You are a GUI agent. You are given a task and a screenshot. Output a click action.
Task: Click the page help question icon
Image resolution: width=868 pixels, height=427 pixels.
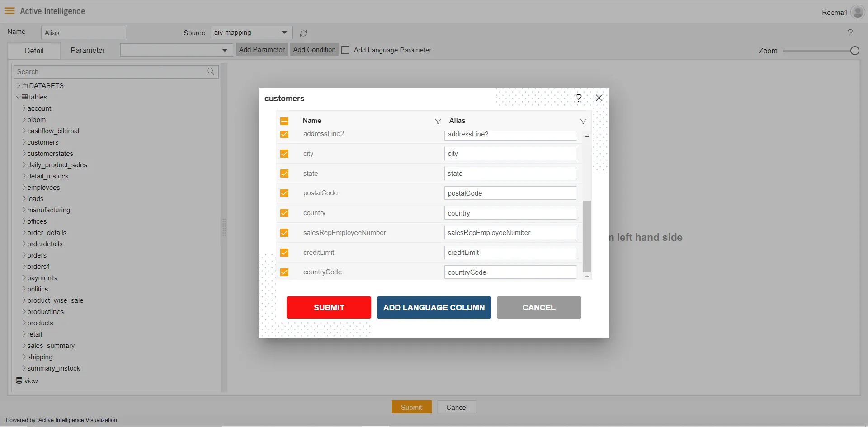[850, 33]
